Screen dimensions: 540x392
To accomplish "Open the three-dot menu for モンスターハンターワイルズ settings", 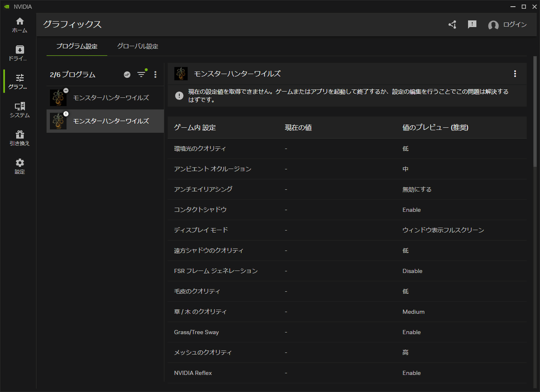I will point(515,73).
